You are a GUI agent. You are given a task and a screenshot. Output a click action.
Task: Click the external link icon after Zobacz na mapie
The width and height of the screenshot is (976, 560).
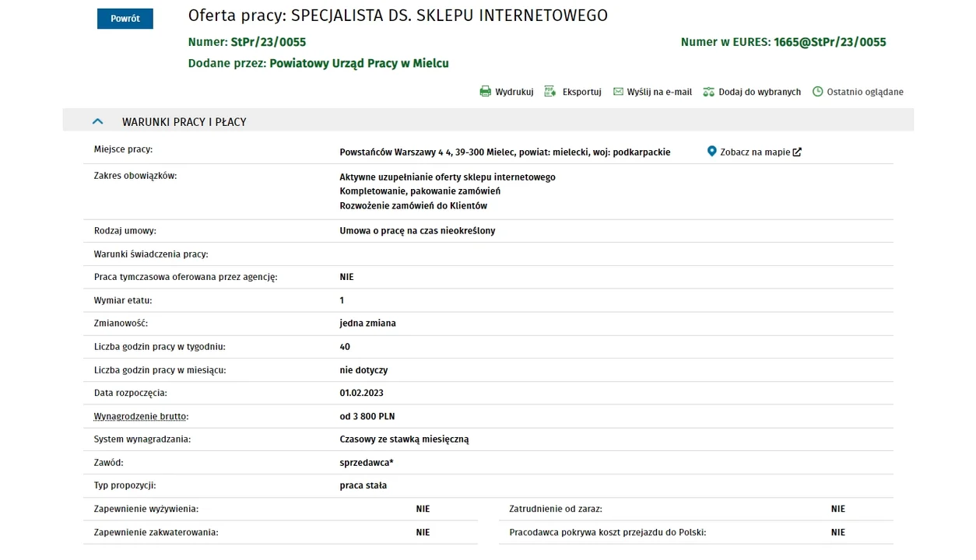pos(797,152)
